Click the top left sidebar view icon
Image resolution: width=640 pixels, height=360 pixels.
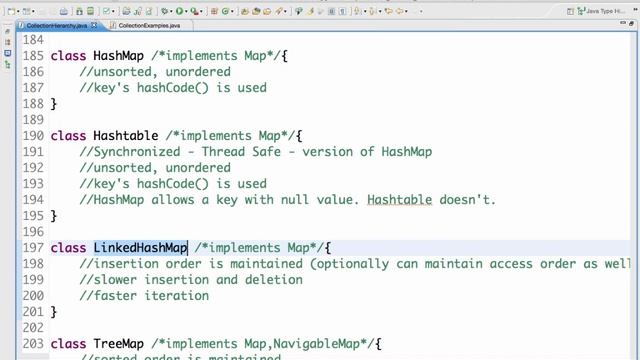8,31
